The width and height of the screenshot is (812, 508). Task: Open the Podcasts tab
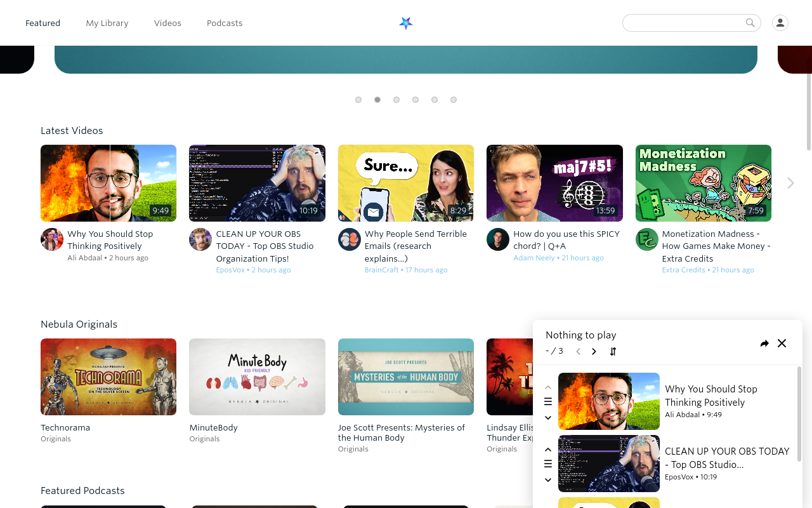(x=225, y=23)
